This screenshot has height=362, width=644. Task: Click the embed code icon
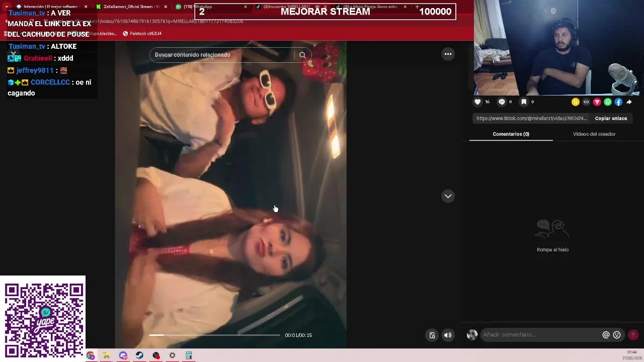pyautogui.click(x=586, y=102)
